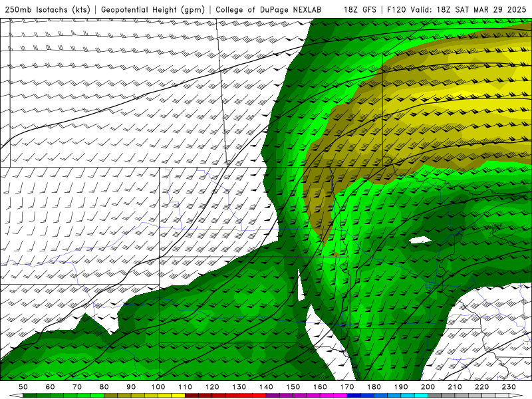This screenshot has width=532, height=399.
Task: Click the '60' colorbar label
Action: point(51,387)
